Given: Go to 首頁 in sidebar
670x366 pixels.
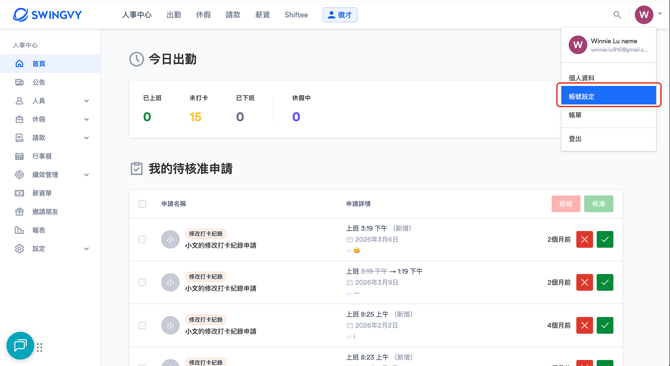Looking at the screenshot, I should (x=50, y=64).
